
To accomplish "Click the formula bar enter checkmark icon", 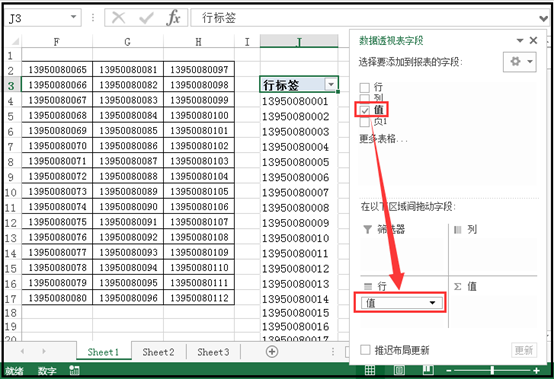I will [146, 17].
